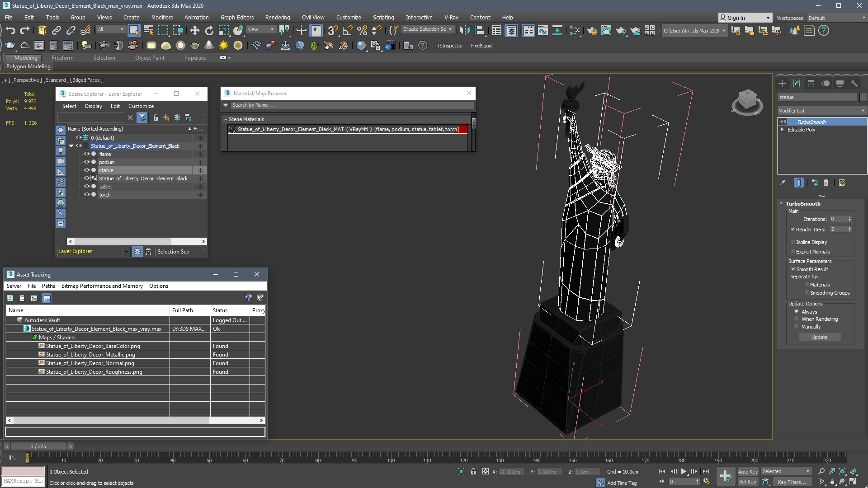Open the Modifiers menu

pos(162,18)
